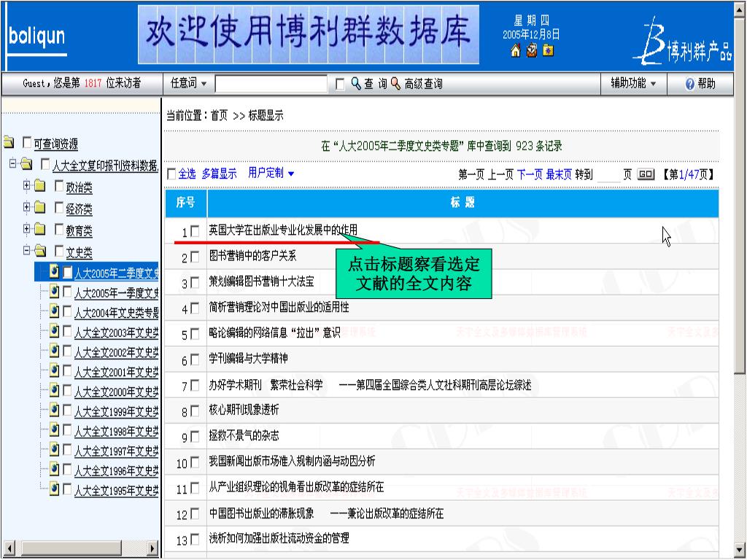Expand the 经济类 tree node
The height and width of the screenshot is (560, 747).
(27, 207)
